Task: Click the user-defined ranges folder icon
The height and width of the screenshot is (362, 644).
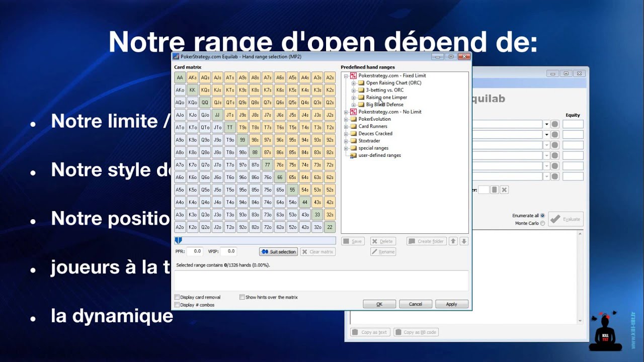Action: coord(353,155)
